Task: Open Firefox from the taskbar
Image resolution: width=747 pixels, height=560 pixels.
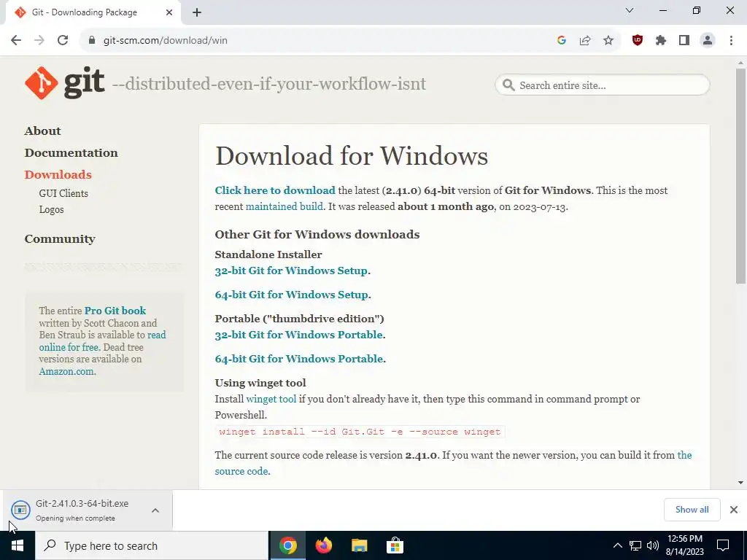Action: [323, 545]
